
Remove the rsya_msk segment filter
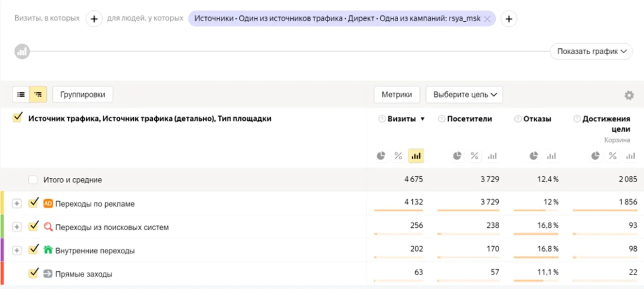click(487, 19)
